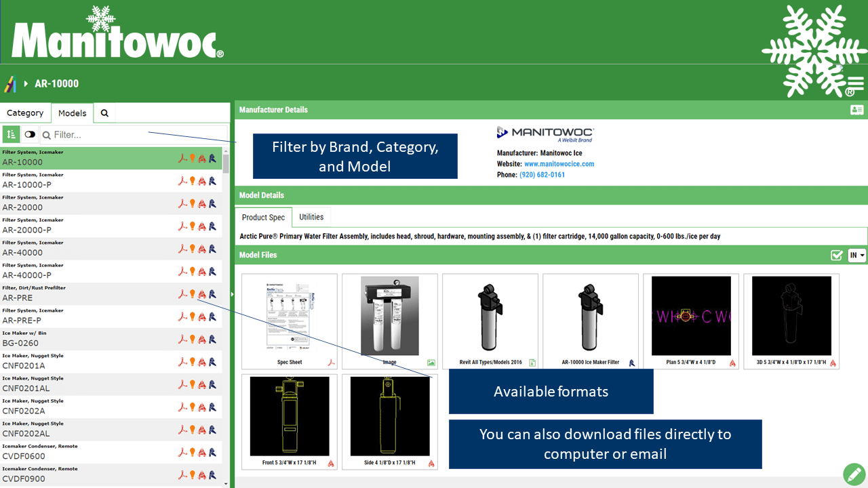
Task: Select the CVDF0900 remote condenser row
Action: [x=111, y=474]
